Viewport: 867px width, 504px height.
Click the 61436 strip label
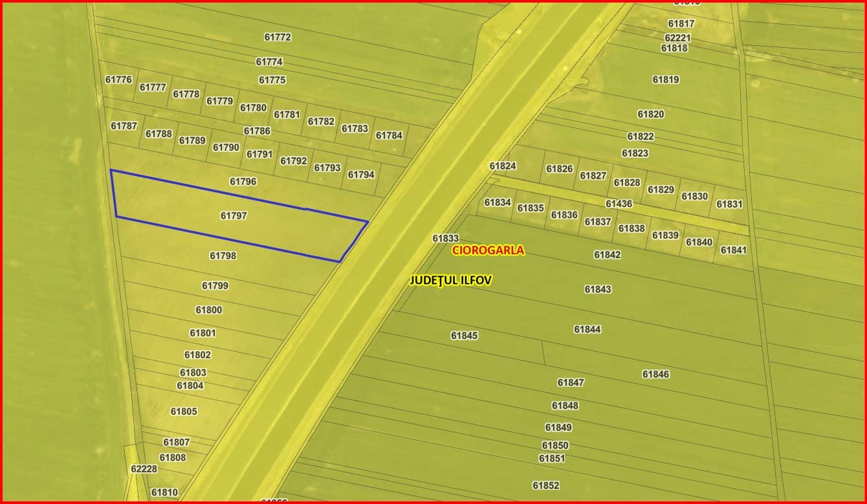coord(619,203)
